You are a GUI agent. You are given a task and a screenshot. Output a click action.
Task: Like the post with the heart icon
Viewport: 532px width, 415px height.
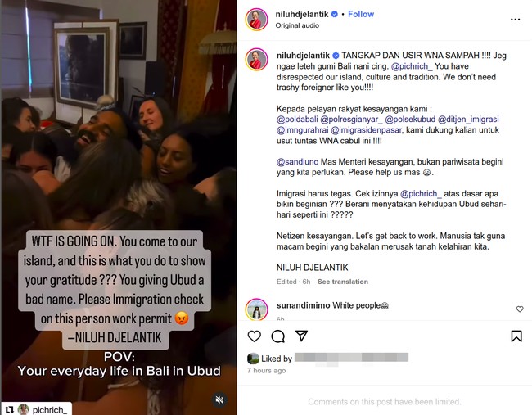pyautogui.click(x=254, y=336)
